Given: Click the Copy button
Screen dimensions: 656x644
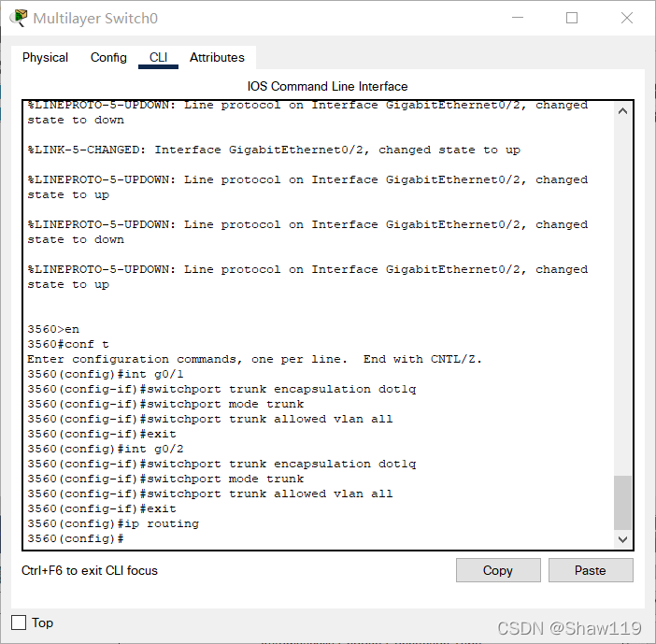Looking at the screenshot, I should [498, 570].
